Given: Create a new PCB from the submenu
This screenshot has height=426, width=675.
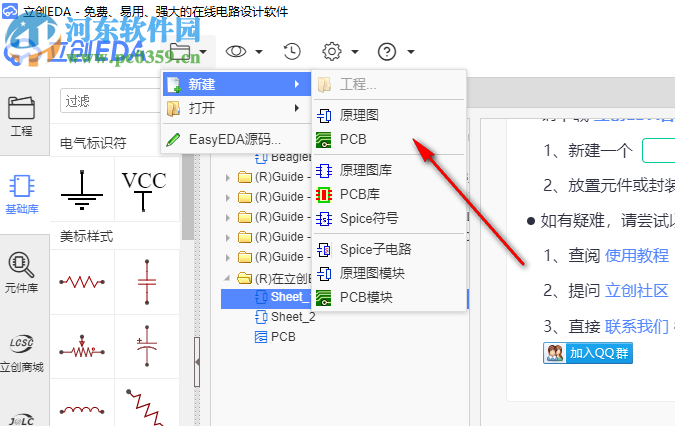Looking at the screenshot, I should [390, 139].
